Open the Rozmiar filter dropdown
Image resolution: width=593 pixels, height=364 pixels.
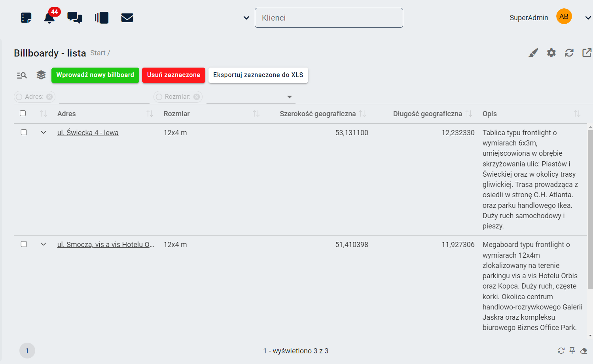289,97
